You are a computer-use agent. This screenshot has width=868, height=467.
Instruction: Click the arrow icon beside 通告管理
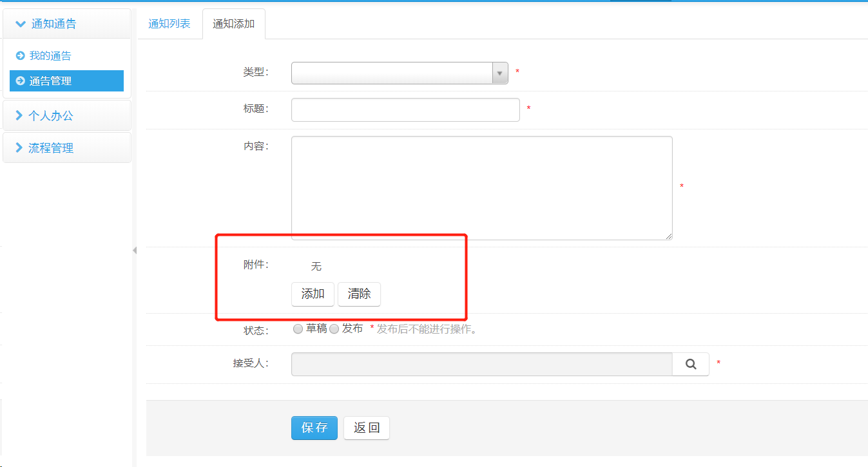coord(20,81)
